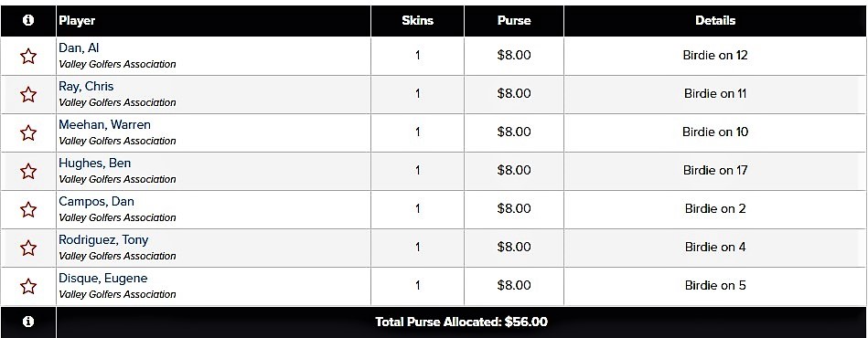Select the star for Rodriguez, Tony
The width and height of the screenshot is (868, 338).
click(28, 248)
